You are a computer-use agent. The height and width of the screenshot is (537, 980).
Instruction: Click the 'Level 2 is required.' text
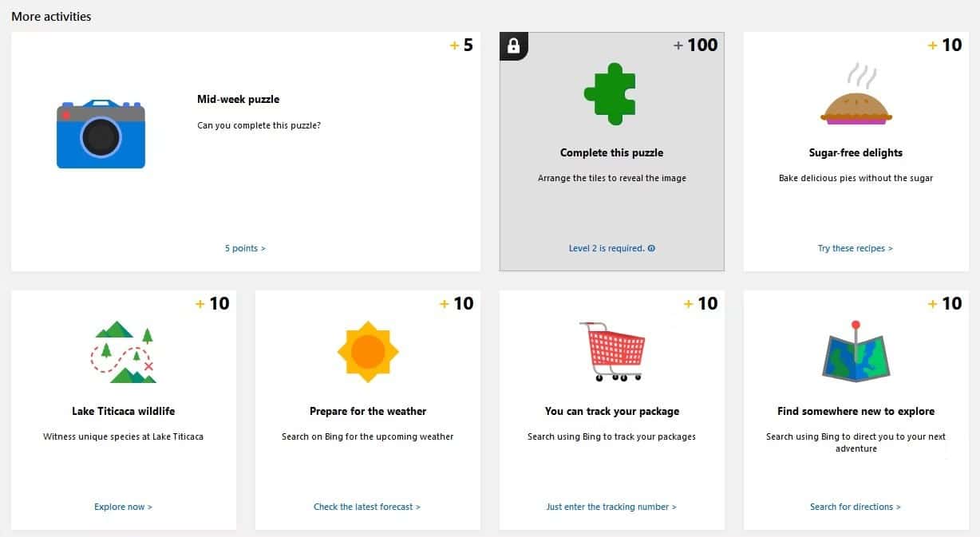coord(607,248)
